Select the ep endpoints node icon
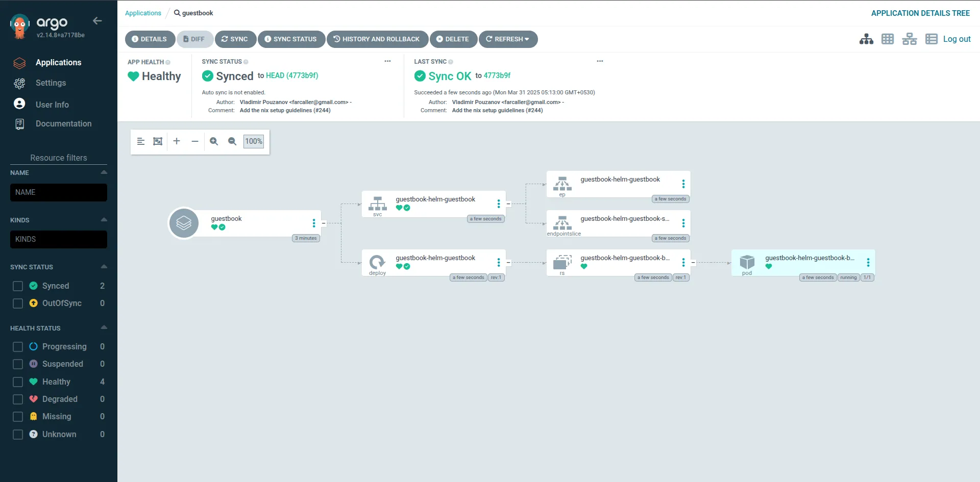 click(562, 184)
